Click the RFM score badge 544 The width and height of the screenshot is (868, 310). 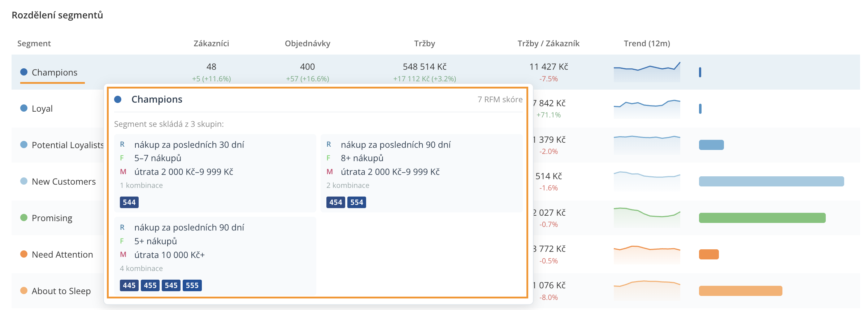129,202
